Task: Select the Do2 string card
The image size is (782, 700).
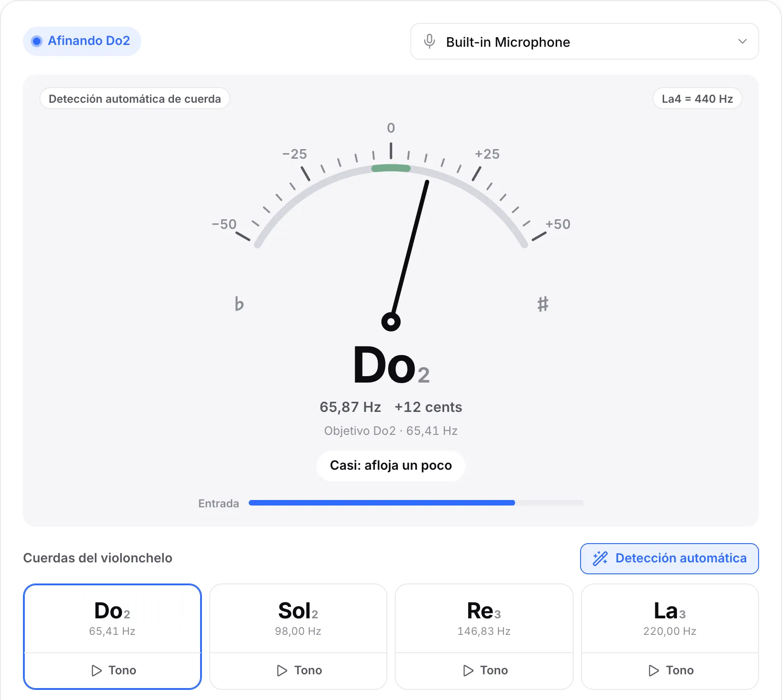Action: tap(112, 618)
